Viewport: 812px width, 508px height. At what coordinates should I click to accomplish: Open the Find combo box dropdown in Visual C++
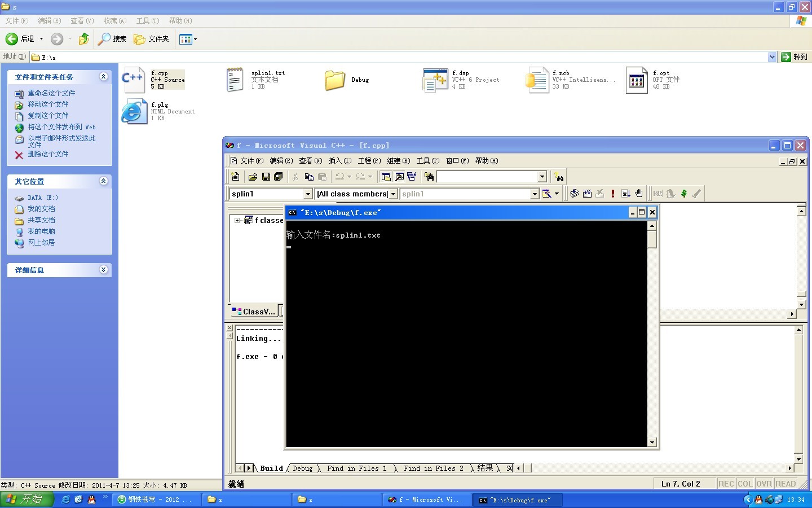coord(542,177)
